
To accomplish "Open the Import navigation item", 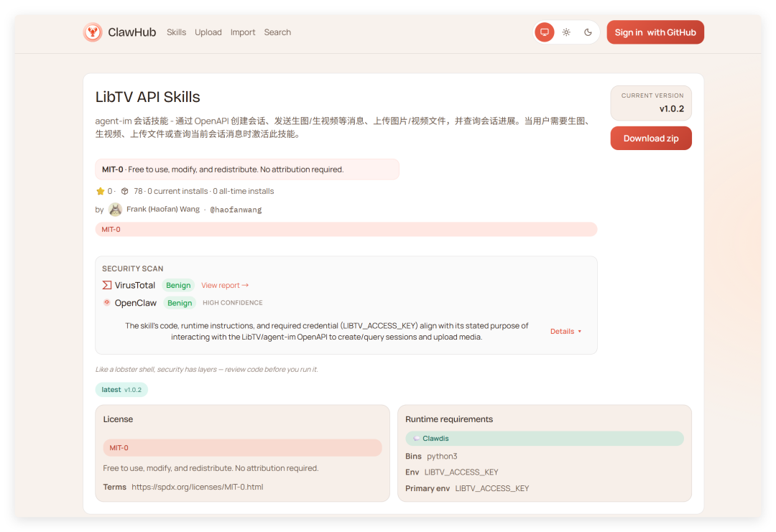I will [243, 32].
